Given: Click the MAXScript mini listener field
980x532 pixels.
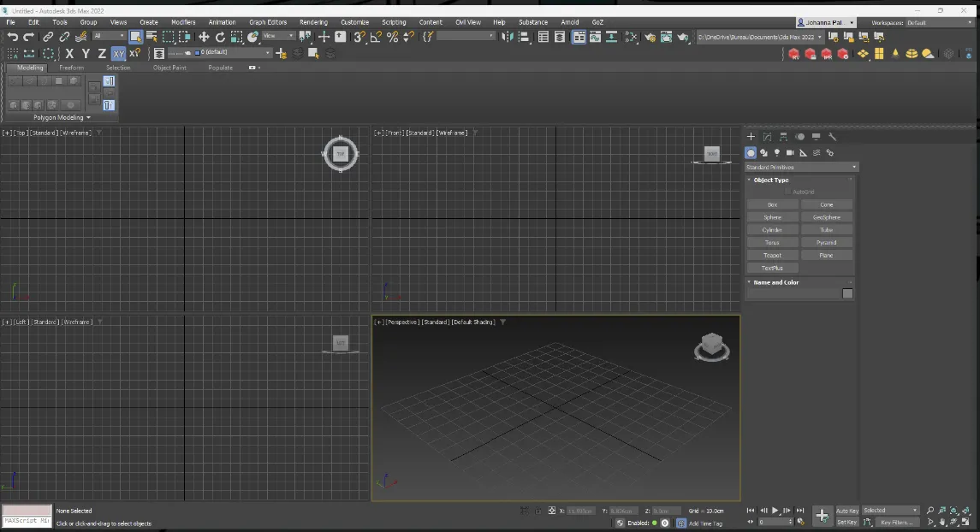Looking at the screenshot, I should tap(27, 521).
